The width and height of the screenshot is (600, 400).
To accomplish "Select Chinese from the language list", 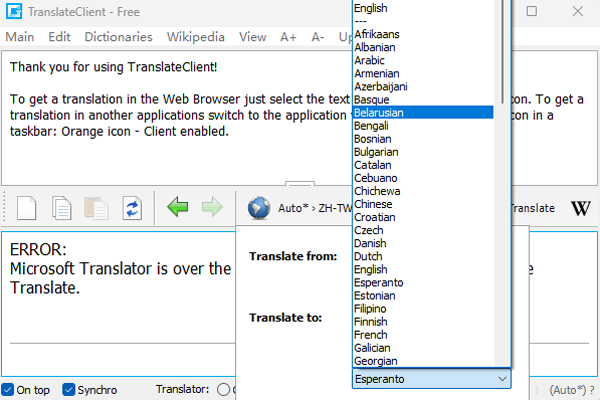I will 423,204.
